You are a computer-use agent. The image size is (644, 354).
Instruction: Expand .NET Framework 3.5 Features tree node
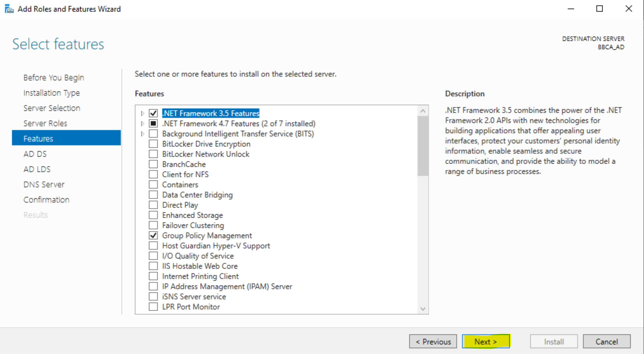[143, 113]
